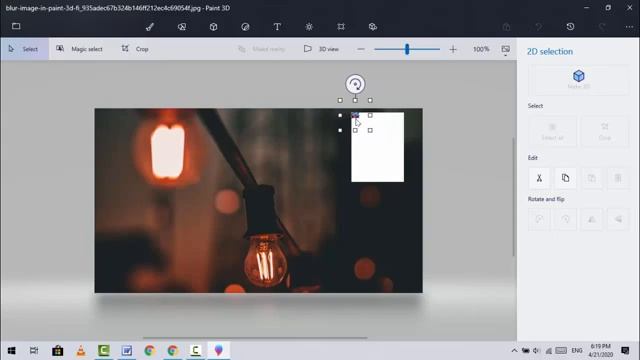Show hidden tray icons
This screenshot has width=640, height=360.
point(514,351)
